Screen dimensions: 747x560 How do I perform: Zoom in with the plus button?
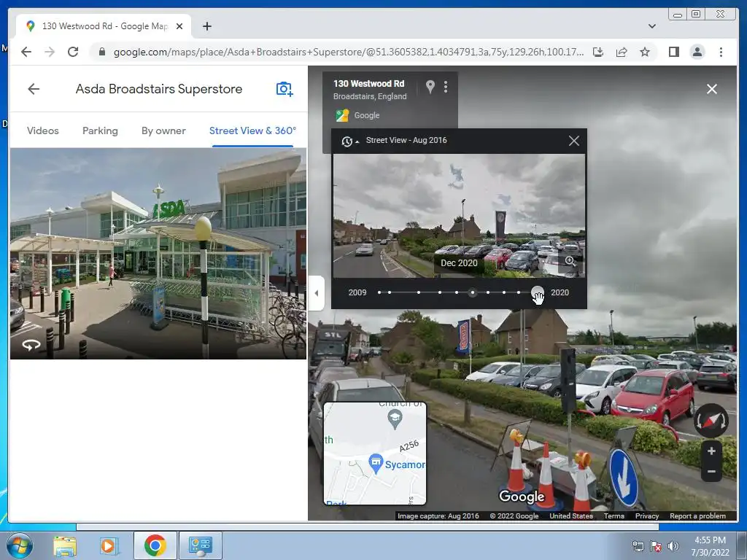coord(711,451)
